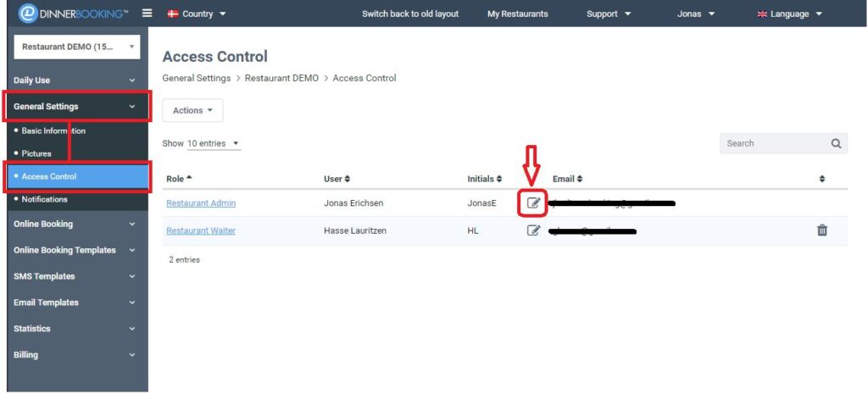The height and width of the screenshot is (394, 868).
Task: Open the Restaurant Admin role link
Action: coord(201,203)
